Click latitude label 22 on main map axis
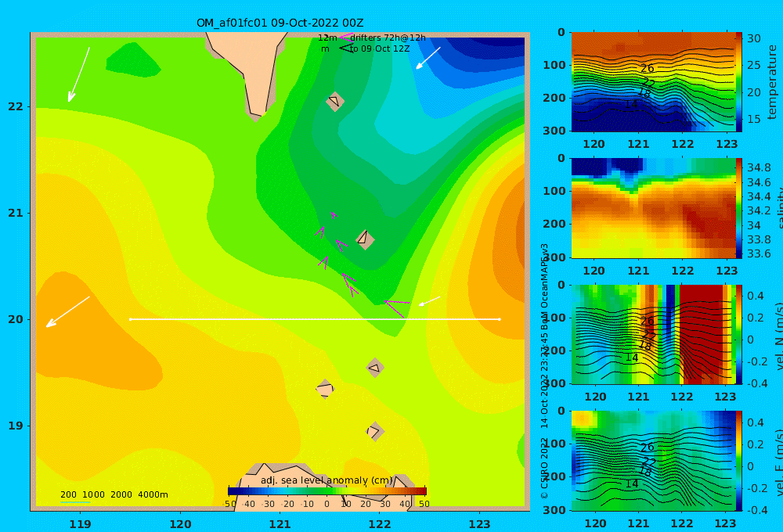Viewport: 783px width, 532px height. (x=16, y=107)
